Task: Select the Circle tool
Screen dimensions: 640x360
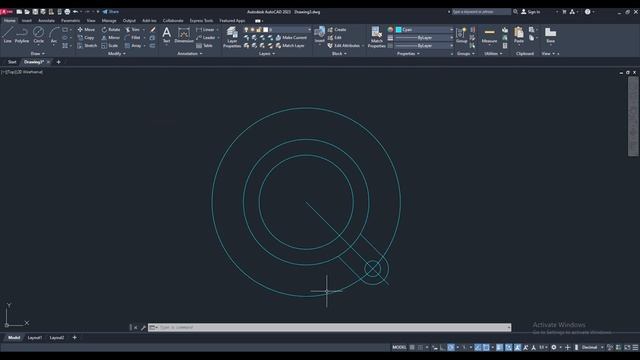Action: [x=38, y=35]
